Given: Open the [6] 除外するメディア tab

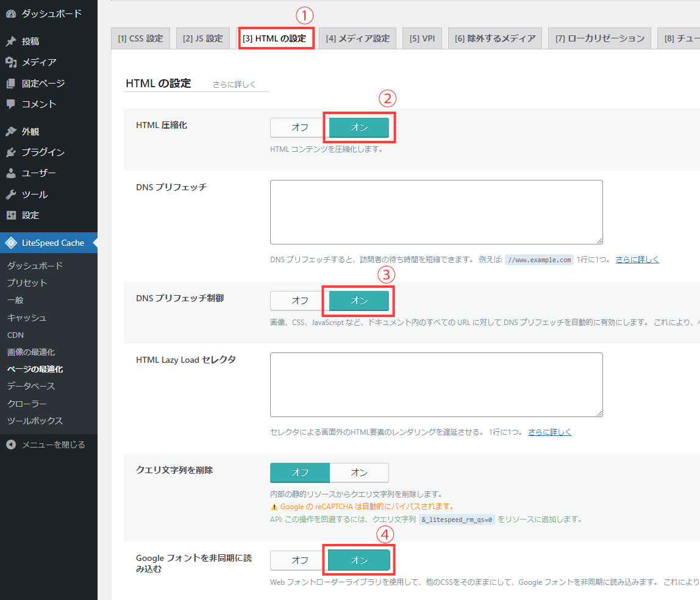Looking at the screenshot, I should [x=495, y=38].
